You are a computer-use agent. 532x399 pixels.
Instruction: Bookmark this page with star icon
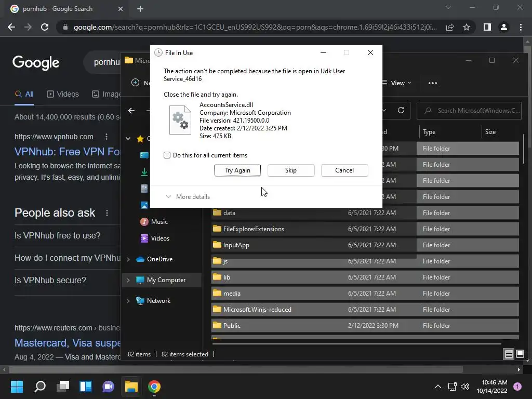click(467, 27)
